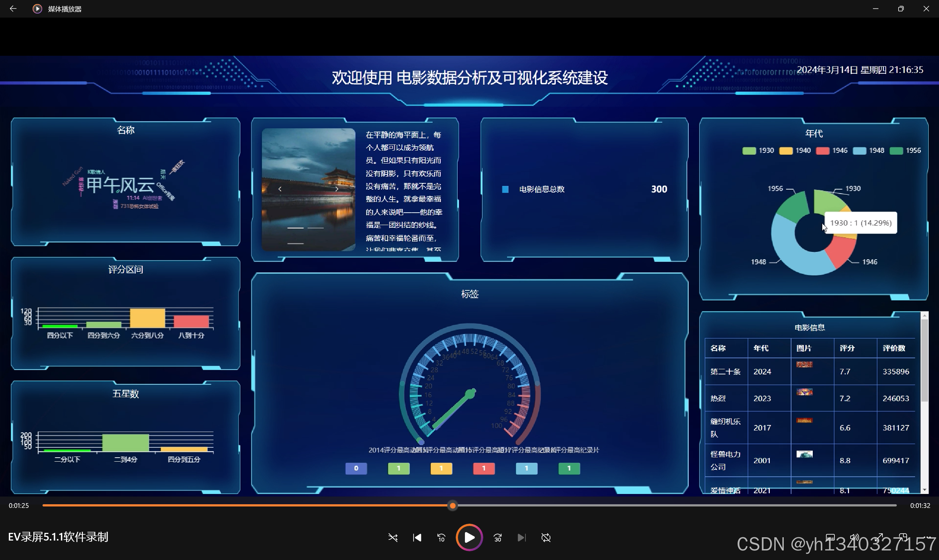Click scrollbar down arrow in movie table
This screenshot has width=939, height=560.
pyautogui.click(x=924, y=490)
